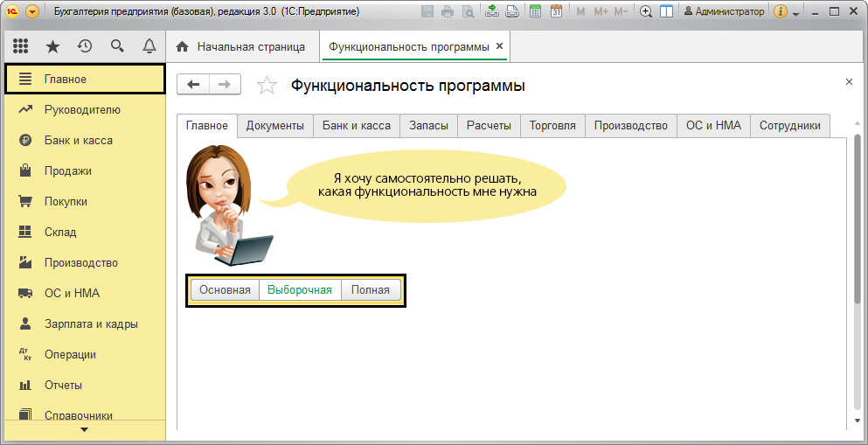Switch to the Главное form tab
868x445 pixels.
pos(207,126)
